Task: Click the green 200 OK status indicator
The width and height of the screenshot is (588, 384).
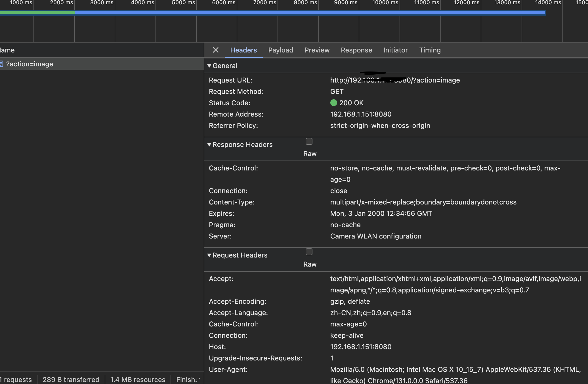Action: [334, 103]
